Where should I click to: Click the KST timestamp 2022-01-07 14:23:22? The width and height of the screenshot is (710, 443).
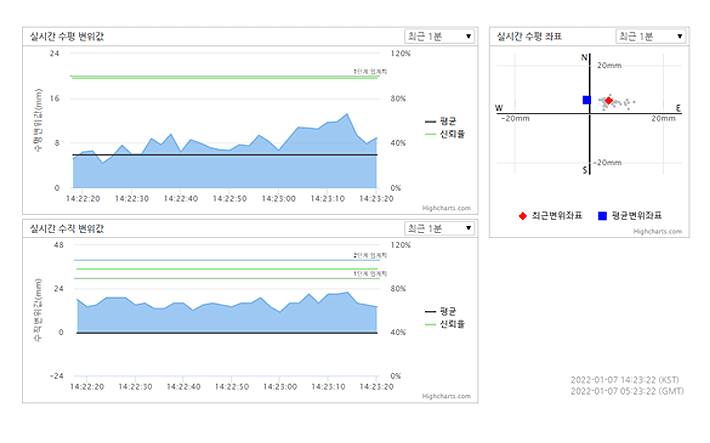click(625, 380)
